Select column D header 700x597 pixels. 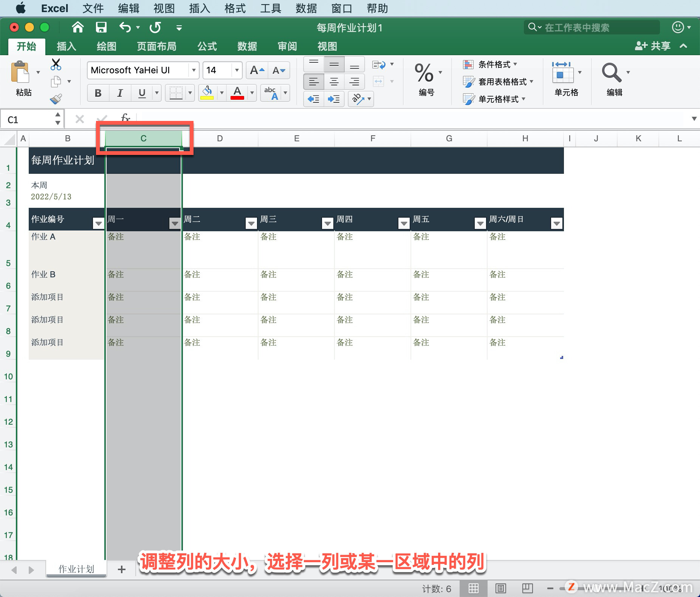220,138
